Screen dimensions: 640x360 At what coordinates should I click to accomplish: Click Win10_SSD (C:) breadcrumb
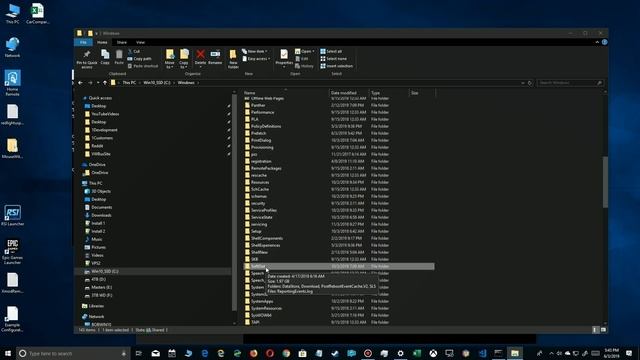pos(157,83)
